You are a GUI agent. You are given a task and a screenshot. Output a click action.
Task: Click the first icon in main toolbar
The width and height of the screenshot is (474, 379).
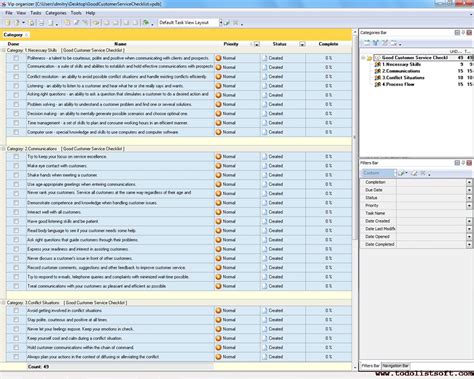coord(8,23)
